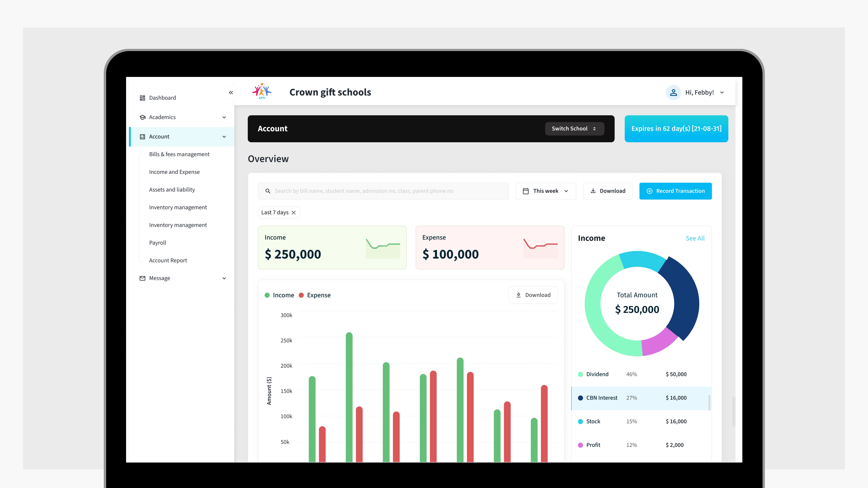Remove the Last 7 days filter chip

294,213
